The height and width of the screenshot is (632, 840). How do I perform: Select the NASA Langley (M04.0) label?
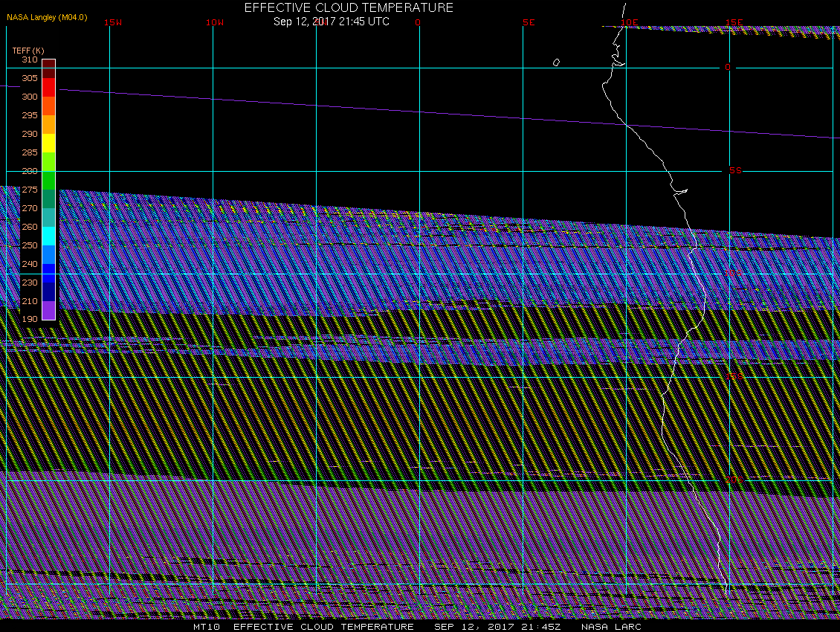[x=48, y=16]
